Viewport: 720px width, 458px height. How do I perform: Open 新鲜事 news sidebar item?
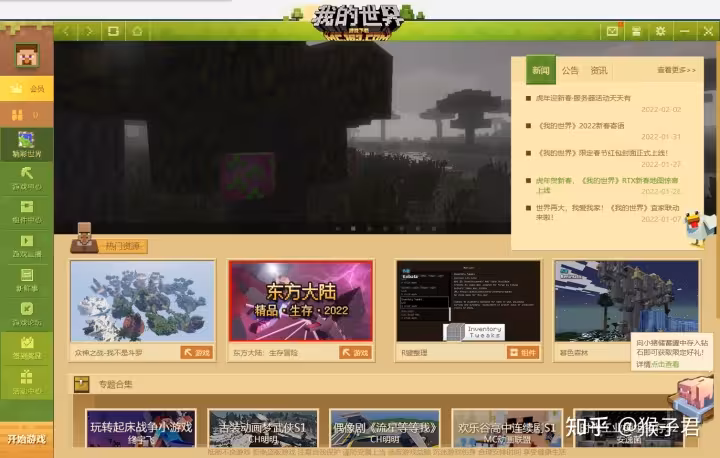(27, 281)
